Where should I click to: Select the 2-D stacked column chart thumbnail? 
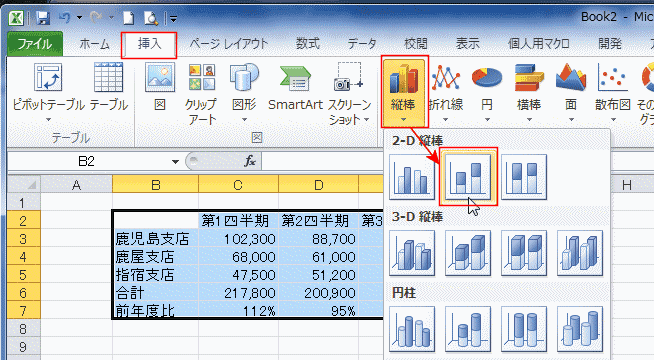(468, 177)
